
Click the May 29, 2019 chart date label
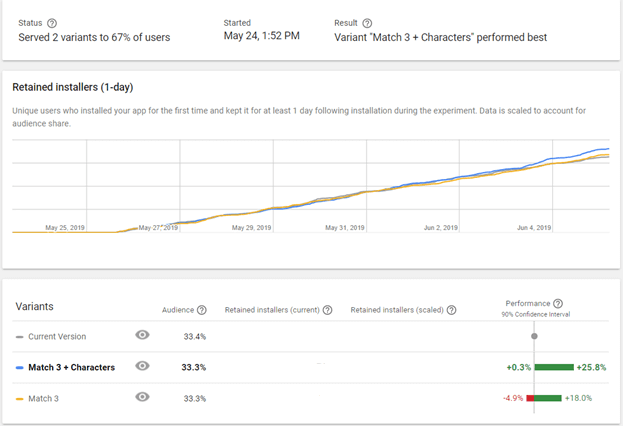[250, 228]
